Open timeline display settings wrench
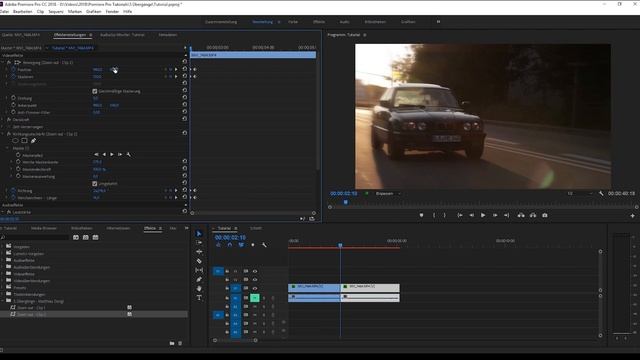Image resolution: width=640 pixels, height=360 pixels. (264, 245)
